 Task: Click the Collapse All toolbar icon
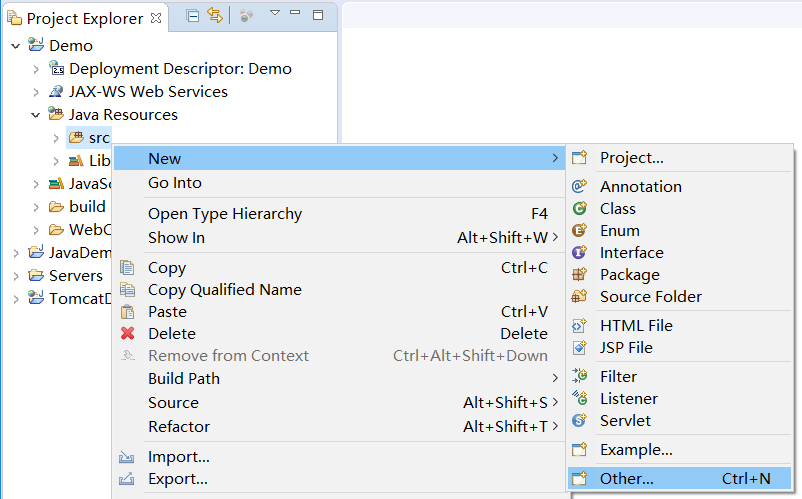193,15
